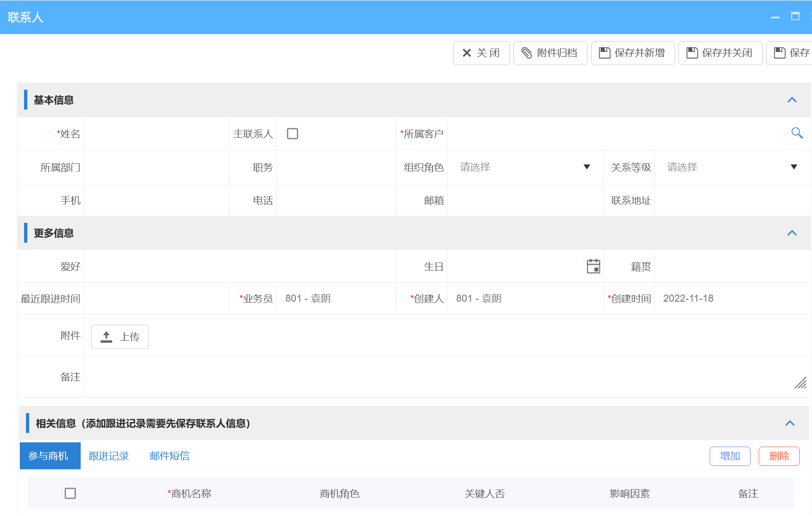
Task: Open the 关系等级 dropdown
Action: pos(795,167)
